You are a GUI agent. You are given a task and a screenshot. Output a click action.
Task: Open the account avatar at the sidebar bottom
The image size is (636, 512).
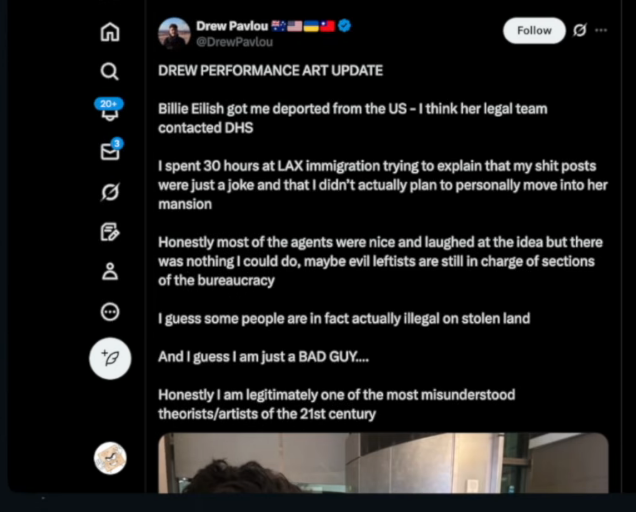click(x=110, y=458)
